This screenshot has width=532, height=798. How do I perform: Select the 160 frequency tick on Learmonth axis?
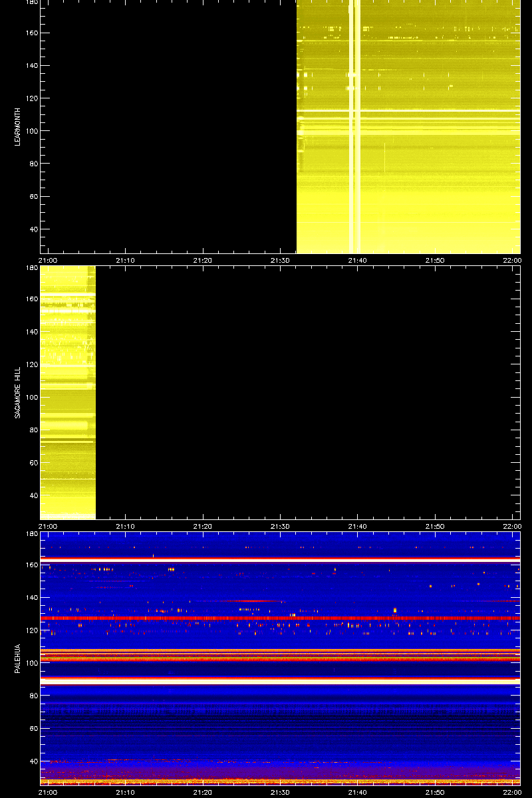(x=31, y=33)
